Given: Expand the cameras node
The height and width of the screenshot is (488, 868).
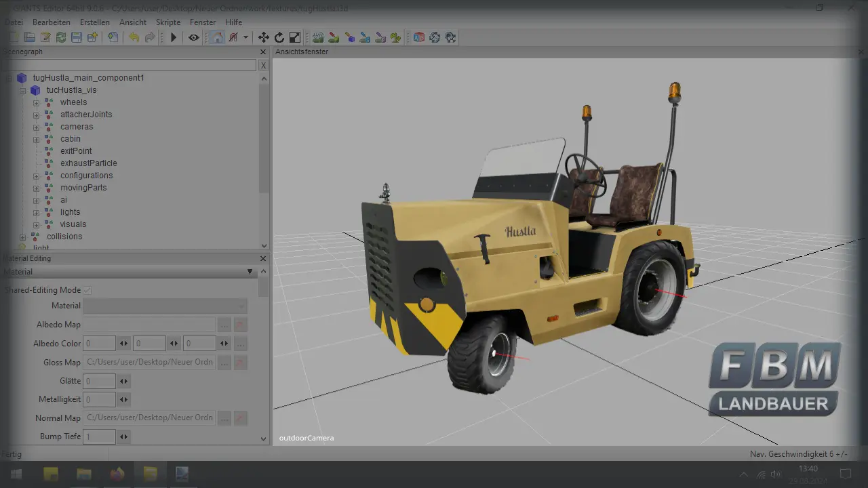Looking at the screenshot, I should click(x=36, y=127).
